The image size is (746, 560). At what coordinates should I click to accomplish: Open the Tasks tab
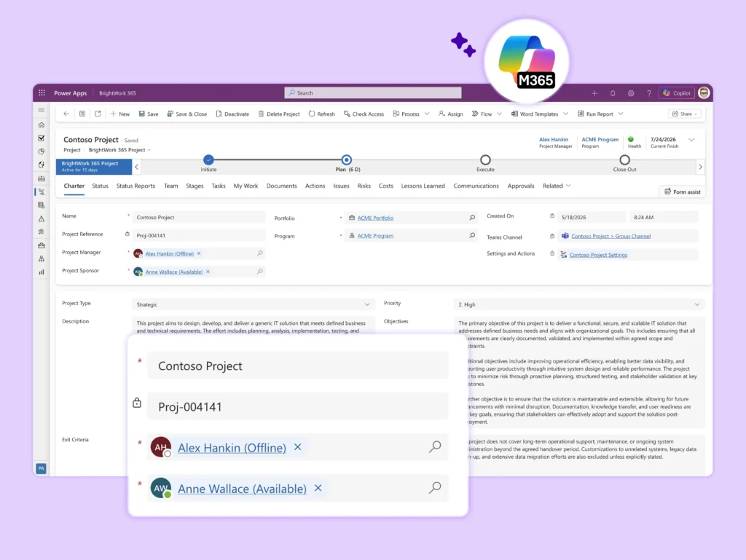[x=219, y=186]
